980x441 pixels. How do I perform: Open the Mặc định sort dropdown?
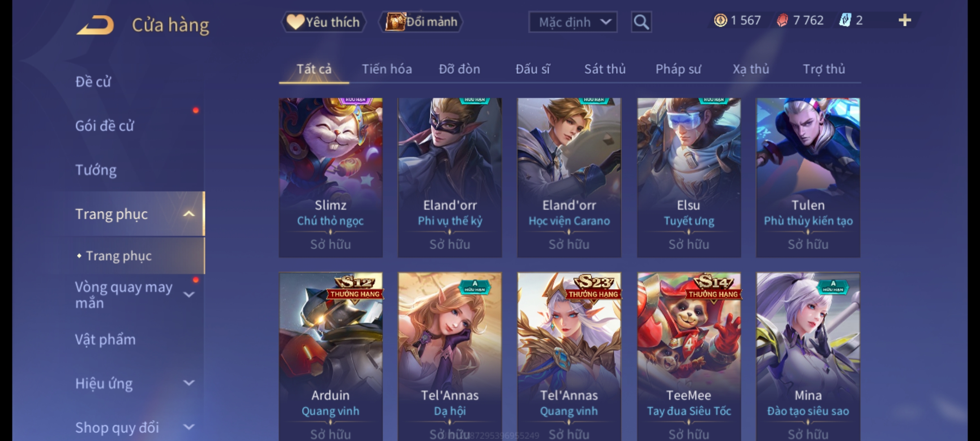click(x=572, y=22)
